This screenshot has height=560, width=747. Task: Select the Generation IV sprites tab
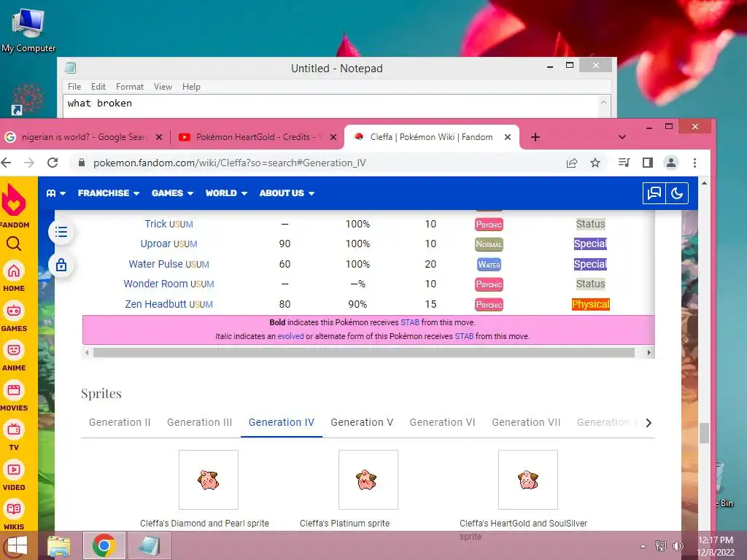tap(282, 422)
